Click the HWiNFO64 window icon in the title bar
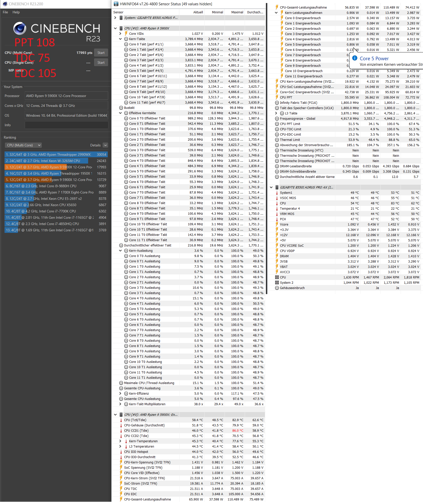The height and width of the screenshot is (504, 423). (116, 4)
